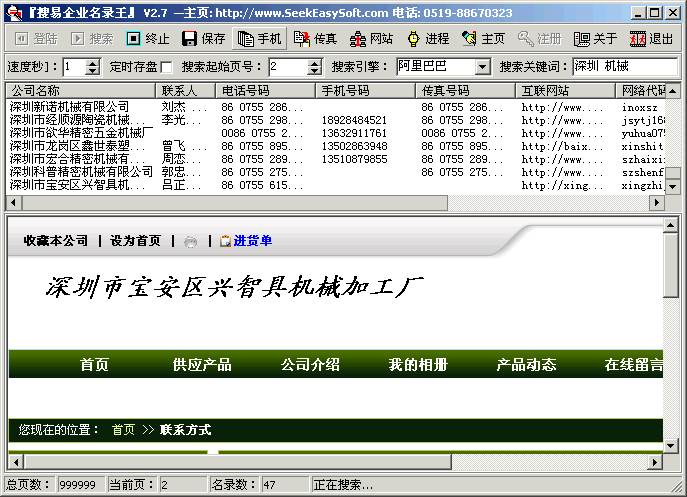Exit with the 退出 toolbar icon
Screen dimensions: 687x497
651,39
